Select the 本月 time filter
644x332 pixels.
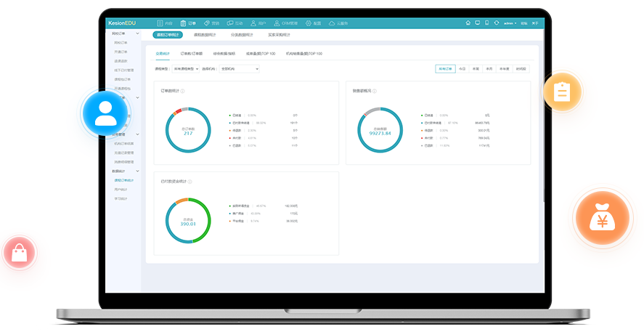pyautogui.click(x=489, y=69)
